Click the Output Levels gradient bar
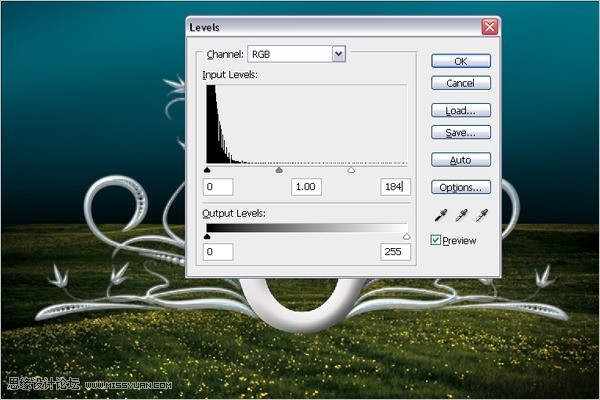600x400 pixels. (x=307, y=228)
